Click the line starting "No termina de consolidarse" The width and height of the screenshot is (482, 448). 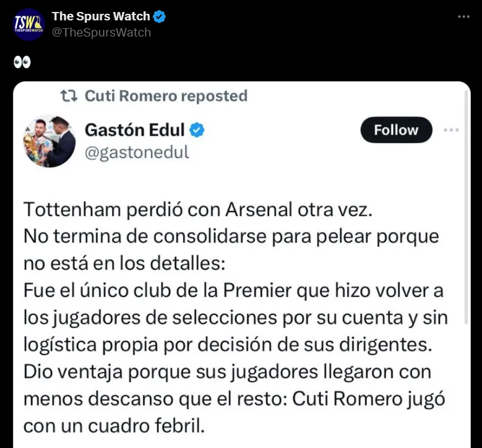pyautogui.click(x=231, y=236)
